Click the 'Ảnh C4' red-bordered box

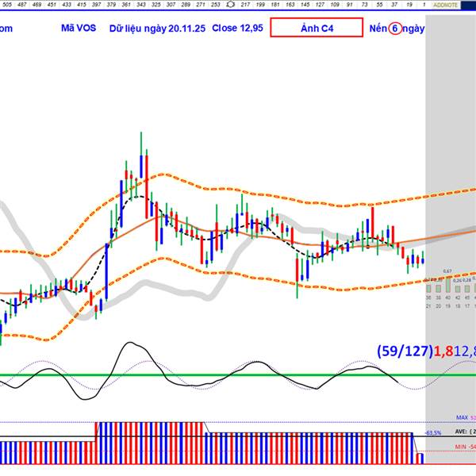click(317, 28)
